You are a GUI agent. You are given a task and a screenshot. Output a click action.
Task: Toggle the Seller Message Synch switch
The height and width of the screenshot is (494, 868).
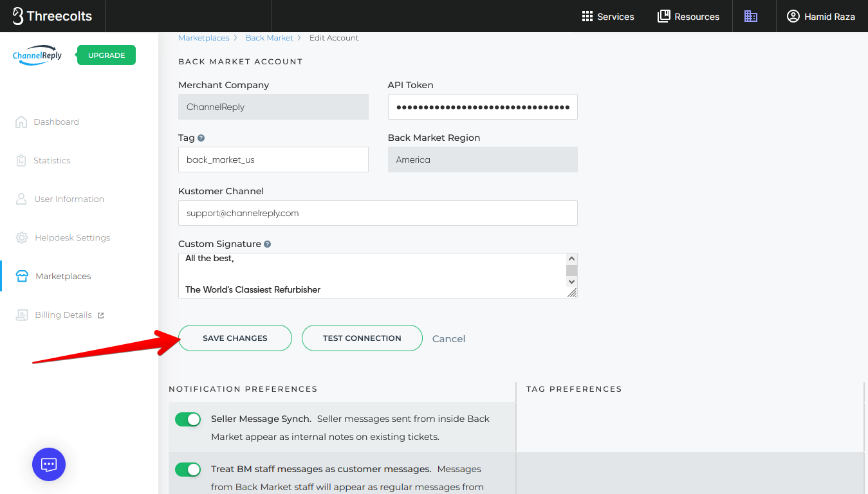(188, 419)
